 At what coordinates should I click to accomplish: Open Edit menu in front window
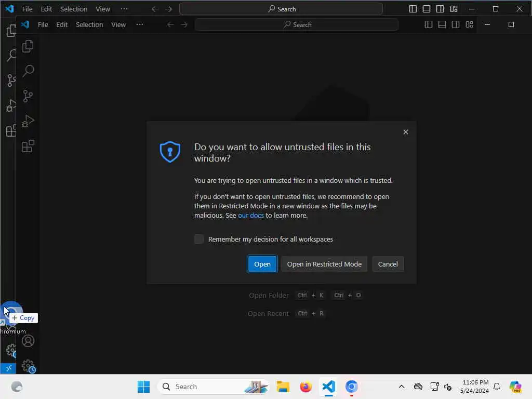point(62,24)
